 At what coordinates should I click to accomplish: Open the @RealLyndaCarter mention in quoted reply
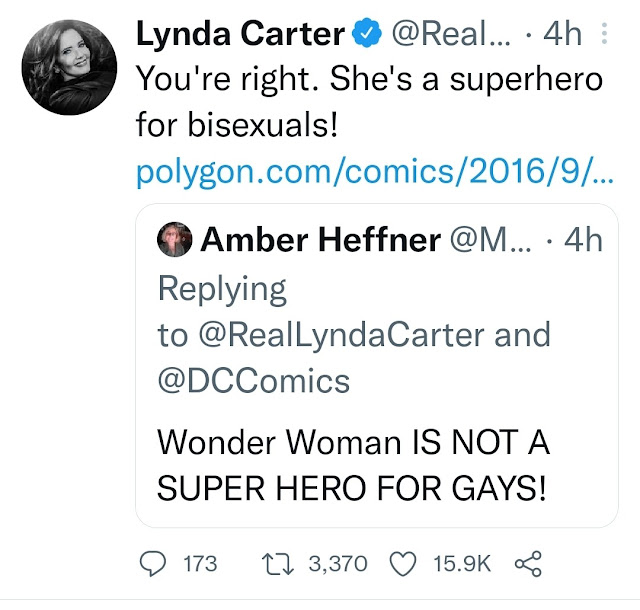[x=342, y=335]
